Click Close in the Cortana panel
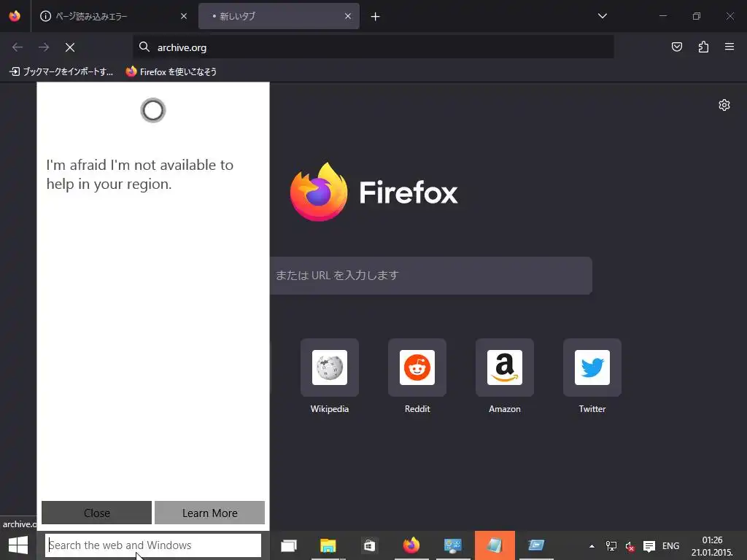The height and width of the screenshot is (560, 747). coord(97,513)
